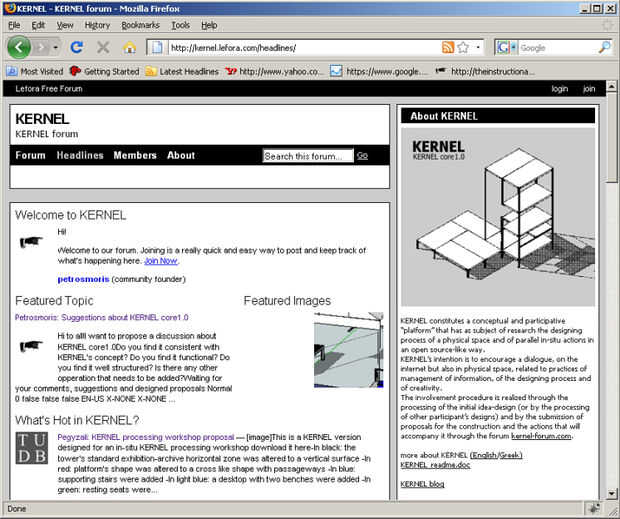This screenshot has width=620, height=519.
Task: Open the English/Greek link
Action: pyautogui.click(x=496, y=455)
